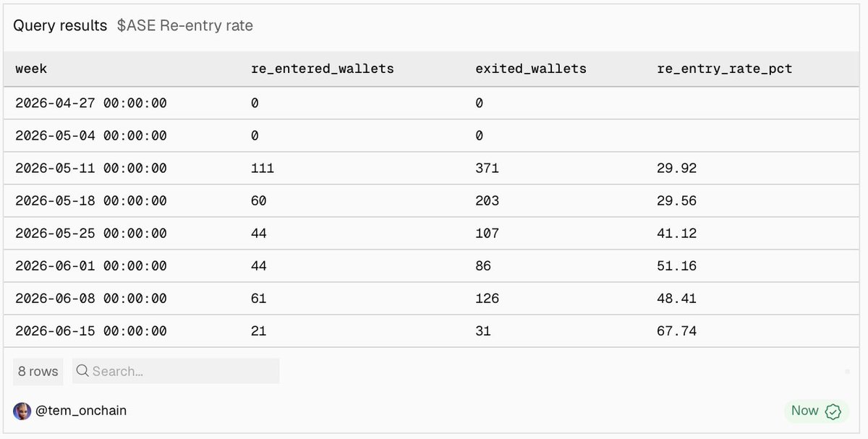This screenshot has height=439, width=868.
Task: Sort by the exited_wallets column header
Action: (531, 69)
